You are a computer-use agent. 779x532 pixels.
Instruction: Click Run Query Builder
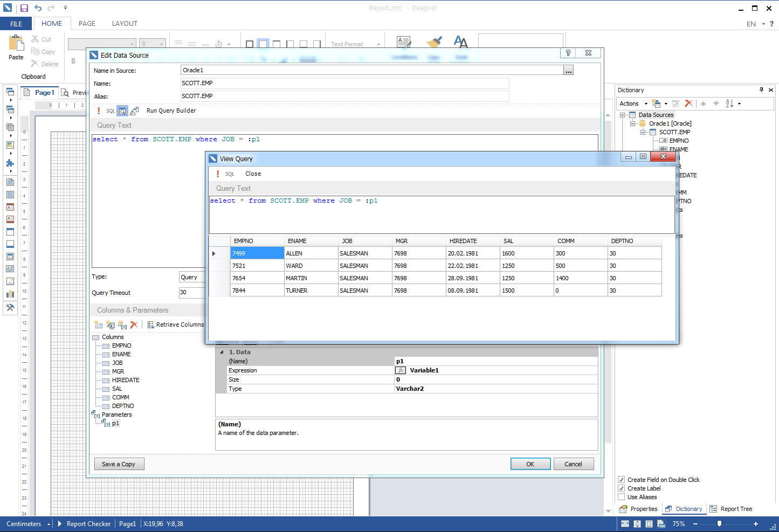(171, 110)
